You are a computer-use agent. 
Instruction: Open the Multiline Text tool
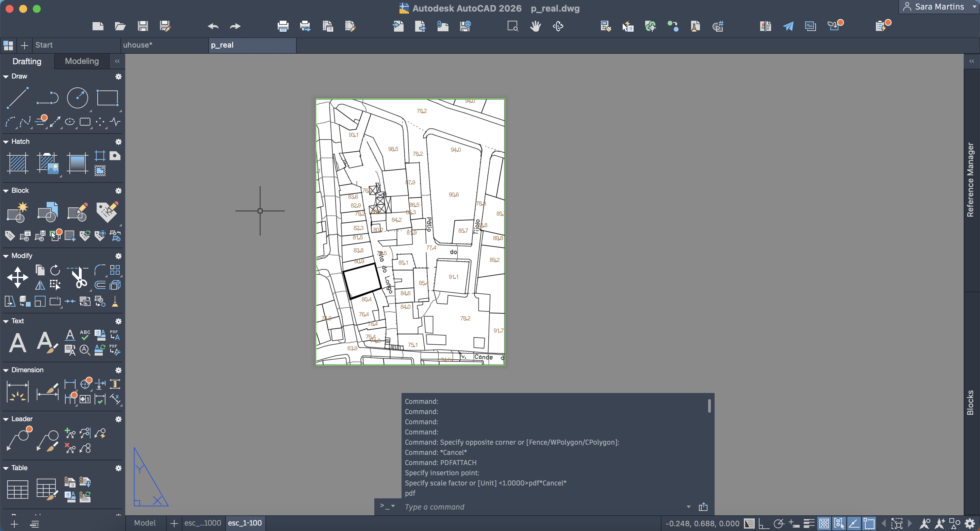coord(17,343)
